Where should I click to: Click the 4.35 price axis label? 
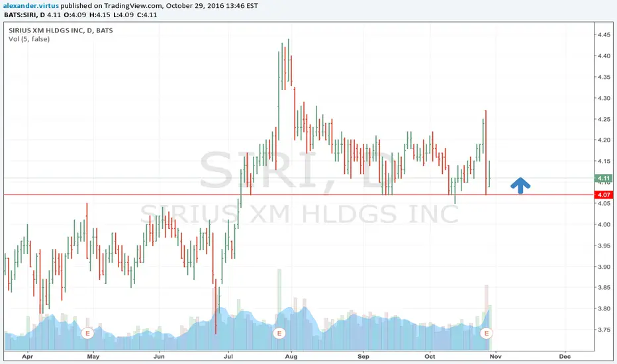point(604,77)
